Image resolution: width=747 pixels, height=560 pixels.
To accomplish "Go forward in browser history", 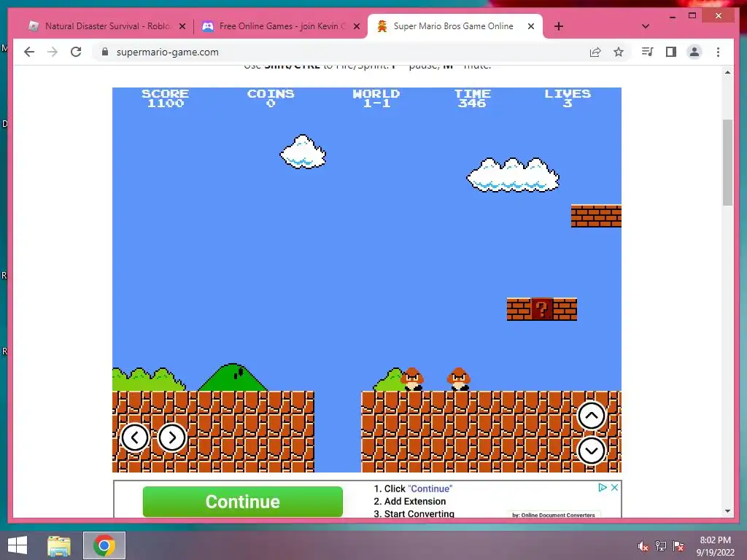I will click(x=53, y=52).
